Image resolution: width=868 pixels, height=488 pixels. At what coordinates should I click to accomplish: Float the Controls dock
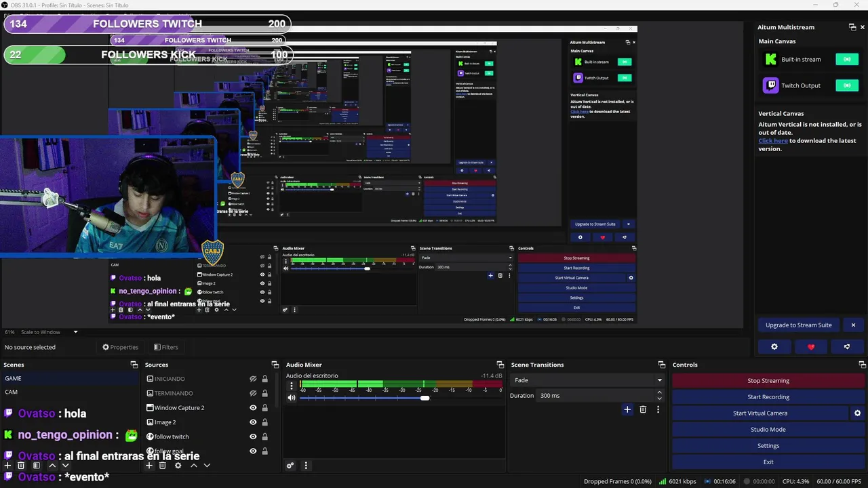coord(863,365)
